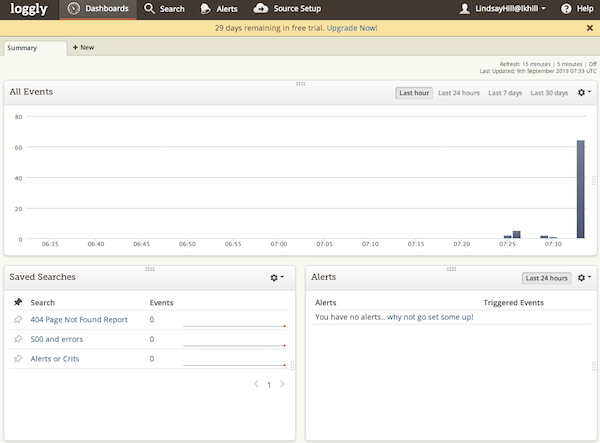
Task: Grab the Saved Searches panel drag handle
Action: point(150,269)
